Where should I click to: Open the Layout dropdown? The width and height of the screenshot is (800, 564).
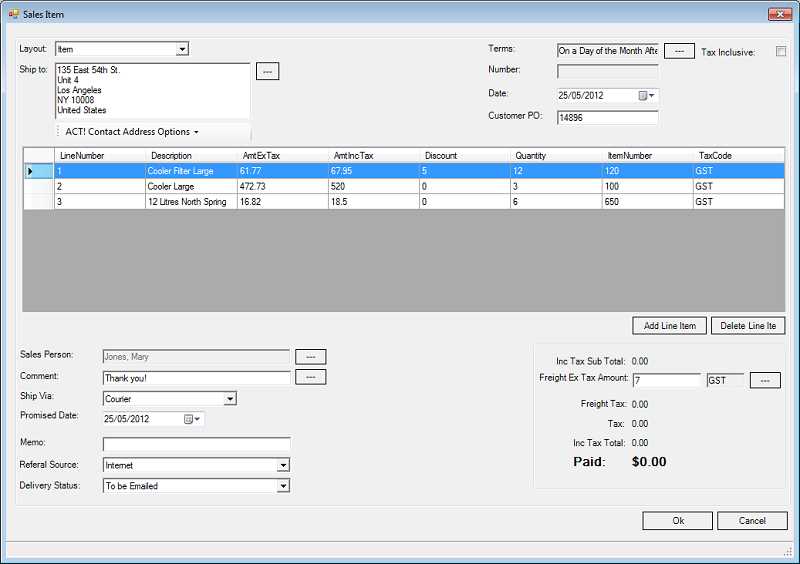[182, 49]
